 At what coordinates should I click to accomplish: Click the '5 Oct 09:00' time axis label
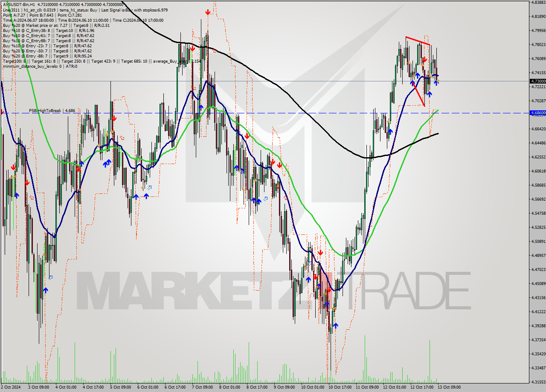pos(120,387)
